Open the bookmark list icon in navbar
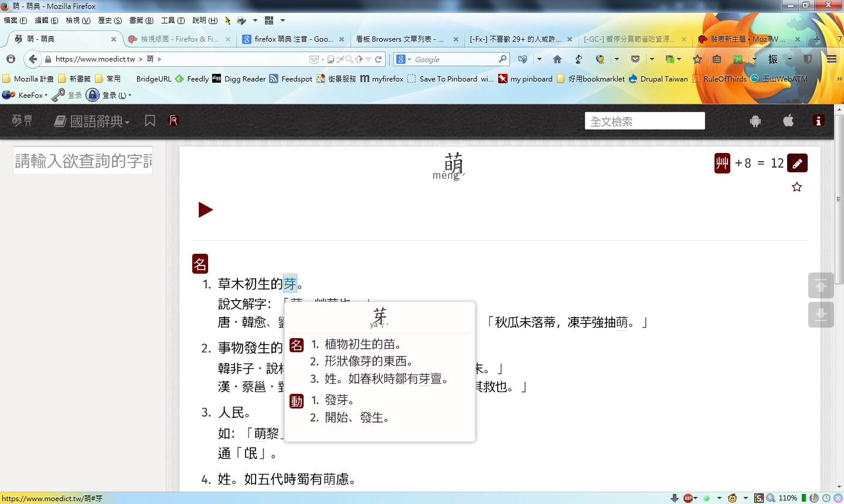This screenshot has height=504, width=844. click(150, 121)
